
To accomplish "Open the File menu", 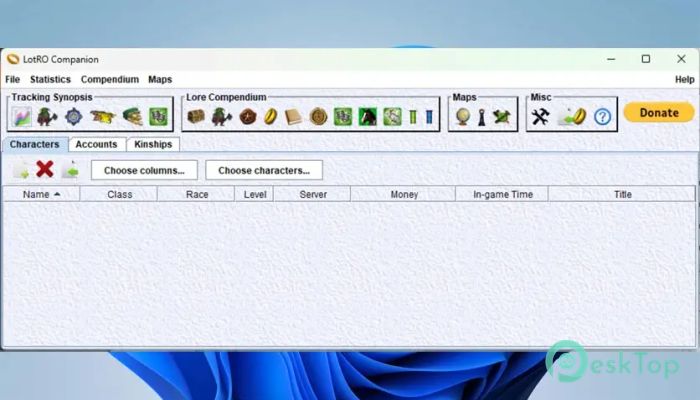I will click(x=12, y=79).
